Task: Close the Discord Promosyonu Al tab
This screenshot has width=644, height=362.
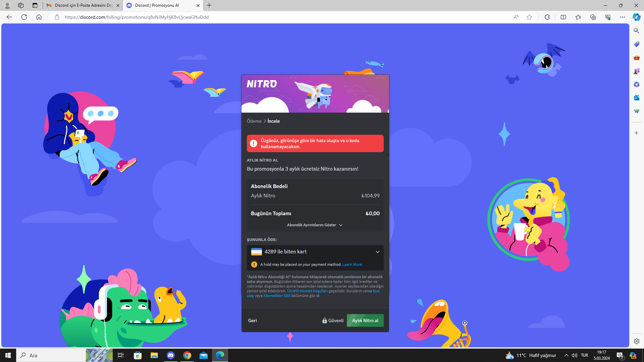Action: [x=198, y=5]
